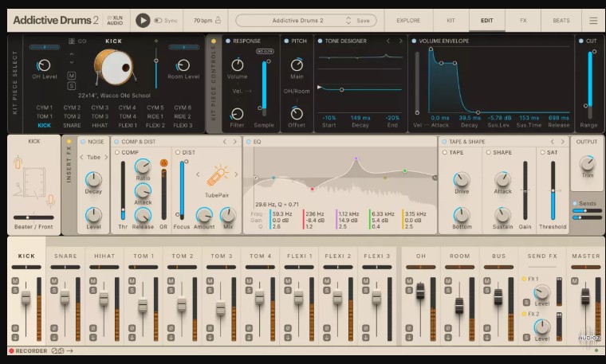Select next kit piece with the down chevron
This screenshot has width=606, height=364.
tap(72, 62)
